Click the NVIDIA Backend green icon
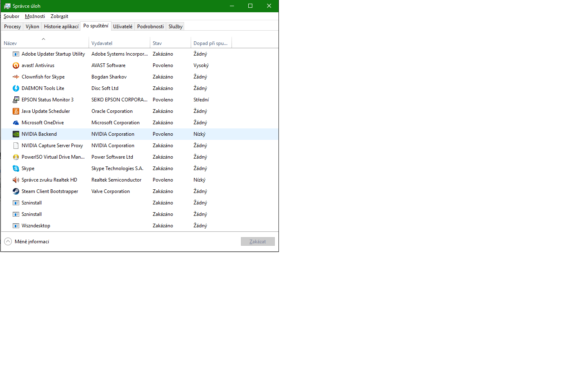This screenshot has height=368, width=588. point(16,134)
